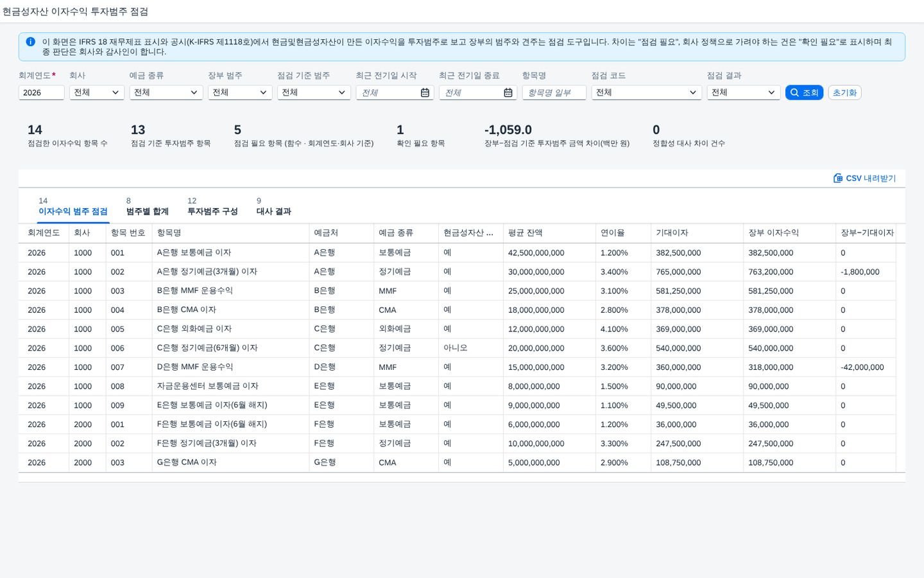
Task: Click the 항목명 search input
Action: pyautogui.click(x=554, y=92)
